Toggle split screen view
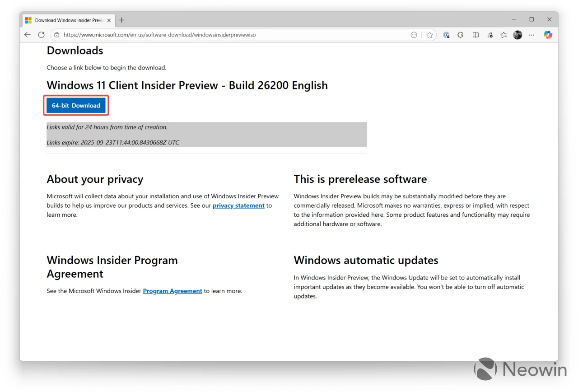The height and width of the screenshot is (392, 578). 475,35
